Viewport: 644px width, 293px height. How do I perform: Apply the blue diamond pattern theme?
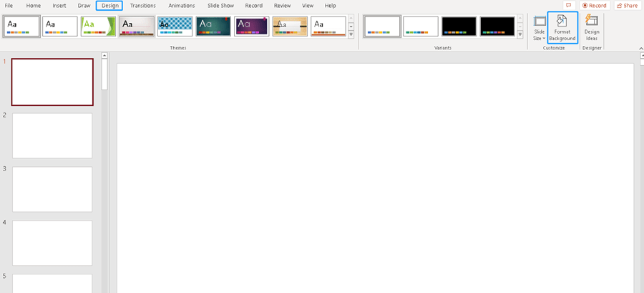click(x=175, y=27)
